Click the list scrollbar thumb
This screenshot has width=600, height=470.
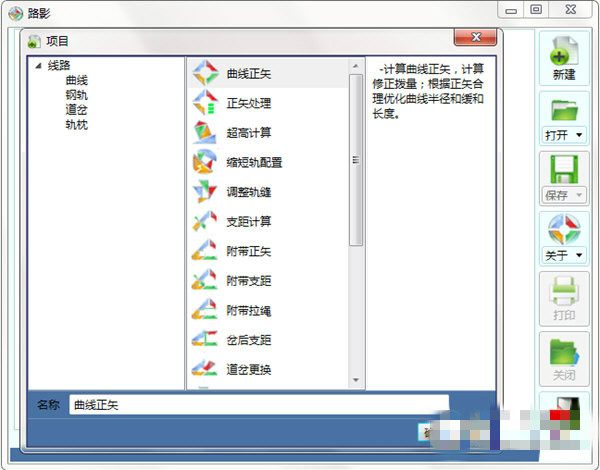click(356, 160)
